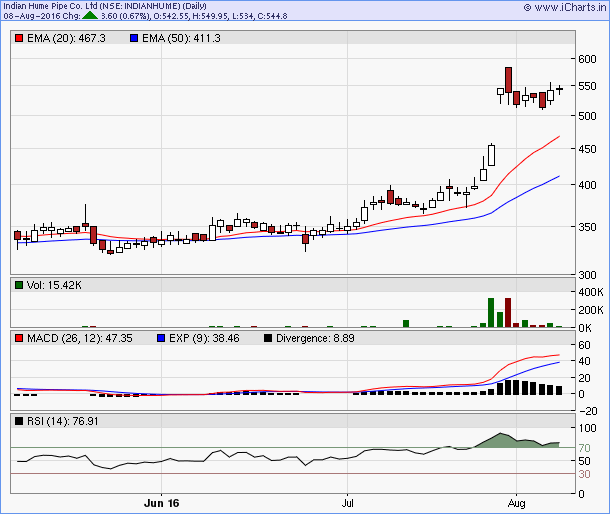
Task: Click the black Divergence legend swatch
Action: (268, 338)
